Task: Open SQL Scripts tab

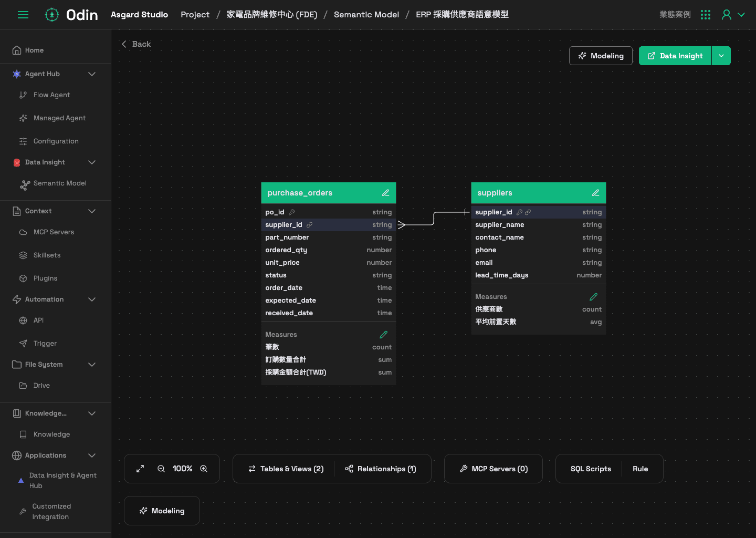Action: point(591,469)
